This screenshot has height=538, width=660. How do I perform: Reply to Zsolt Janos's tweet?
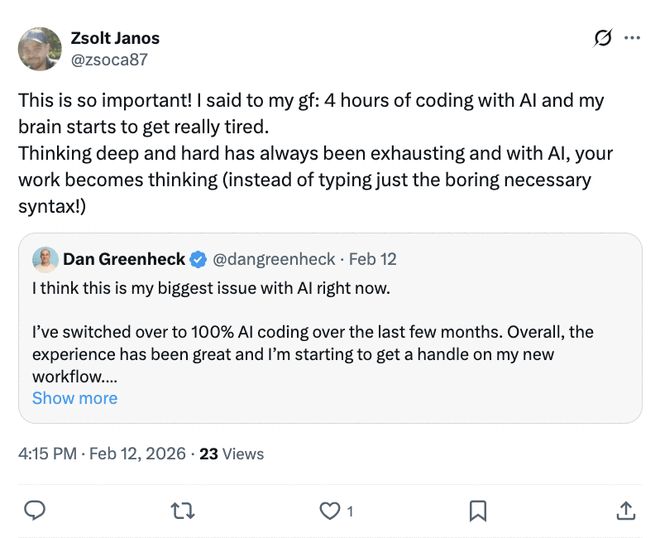[34, 510]
